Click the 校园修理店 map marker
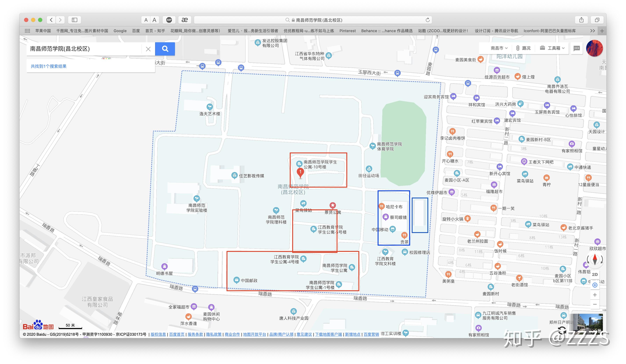Viewport: 626px width, 364px height. (405, 252)
